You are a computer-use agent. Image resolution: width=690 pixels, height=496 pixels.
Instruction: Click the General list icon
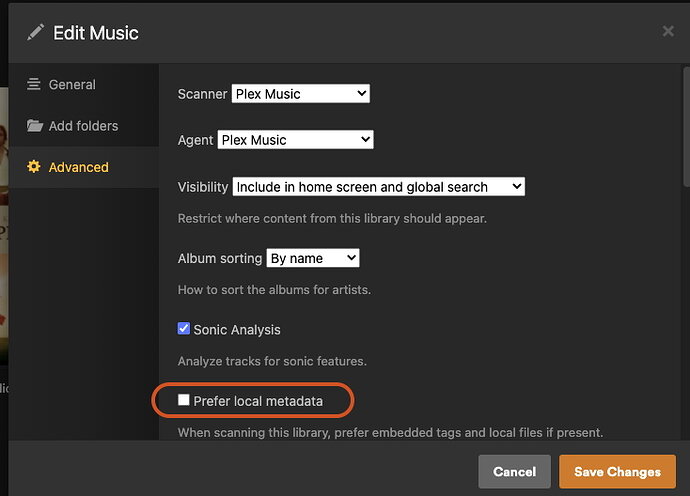(34, 84)
